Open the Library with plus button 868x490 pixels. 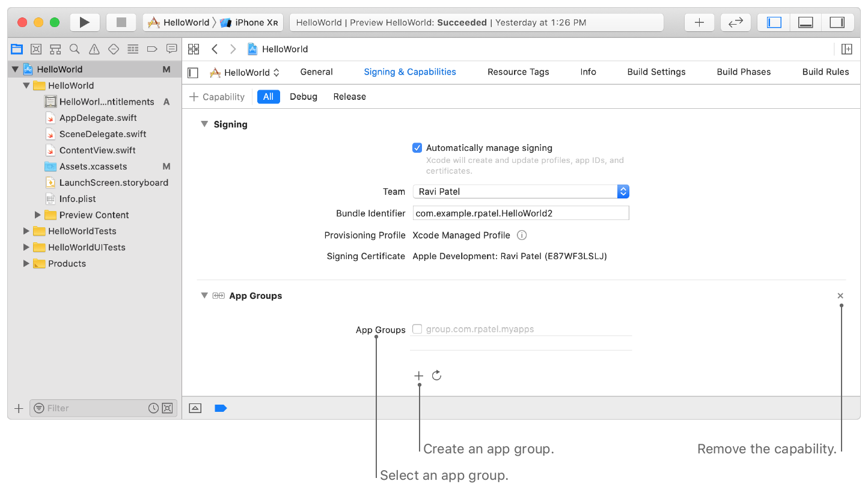[699, 22]
